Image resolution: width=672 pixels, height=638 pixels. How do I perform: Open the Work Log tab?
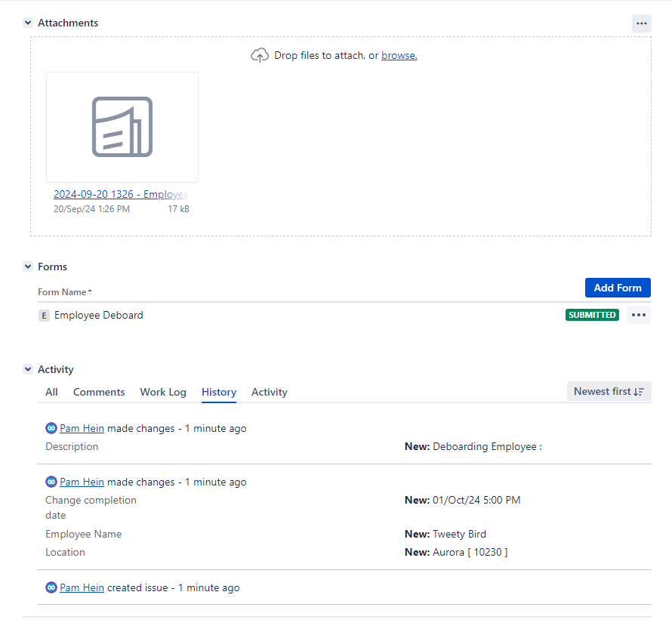pos(163,392)
